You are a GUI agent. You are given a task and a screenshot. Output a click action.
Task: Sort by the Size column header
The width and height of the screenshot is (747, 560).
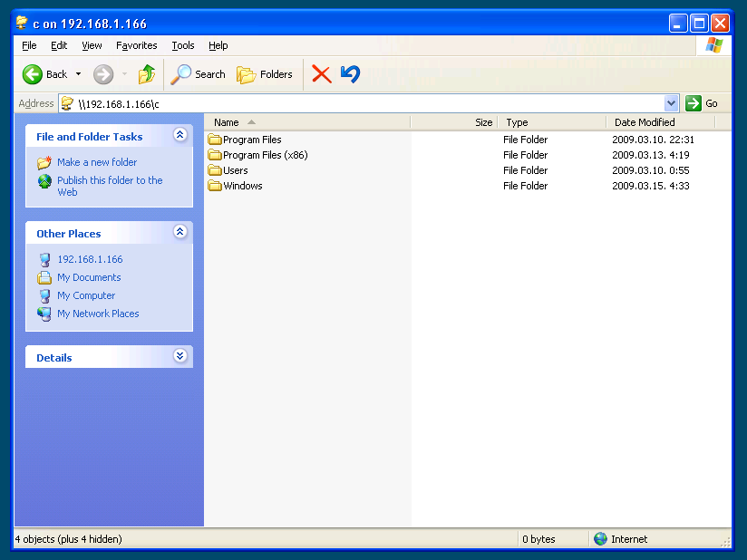(x=454, y=122)
